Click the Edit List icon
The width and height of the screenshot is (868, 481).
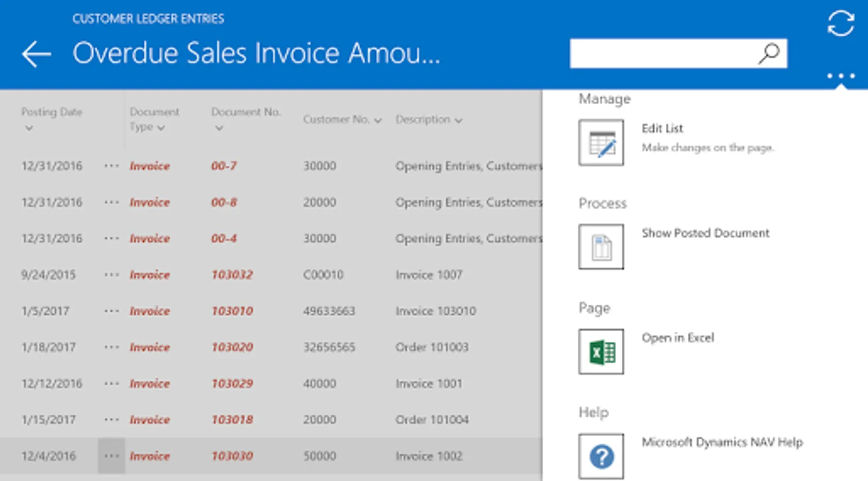601,143
